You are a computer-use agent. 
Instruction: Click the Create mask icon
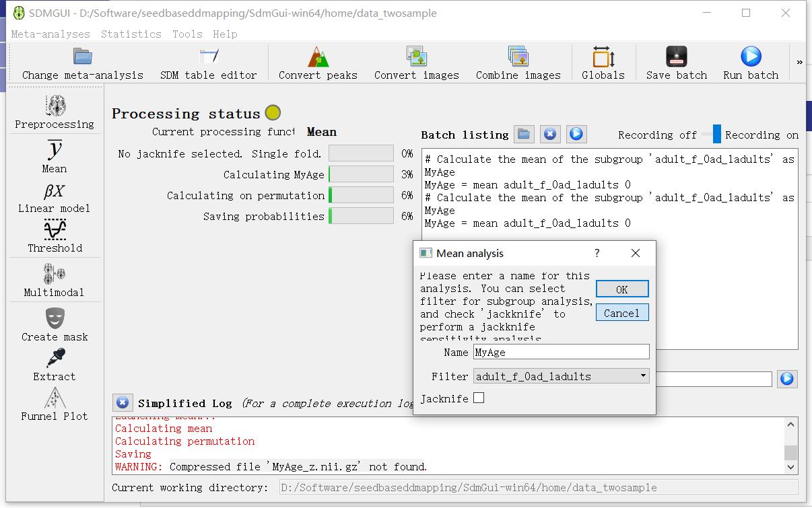coord(55,324)
